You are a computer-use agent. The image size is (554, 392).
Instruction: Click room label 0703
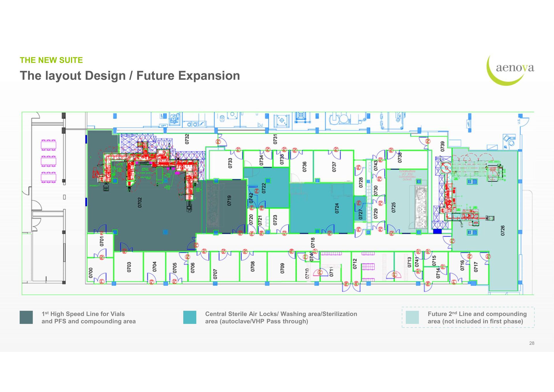(129, 267)
